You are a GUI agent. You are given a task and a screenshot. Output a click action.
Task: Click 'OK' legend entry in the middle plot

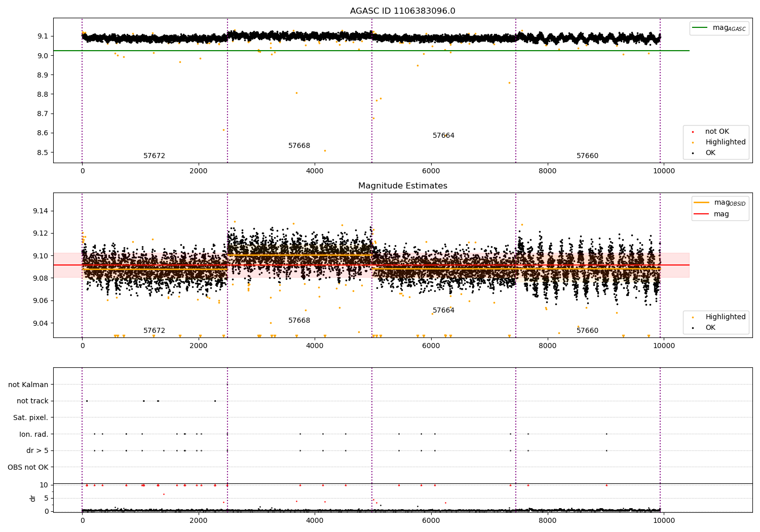point(710,328)
